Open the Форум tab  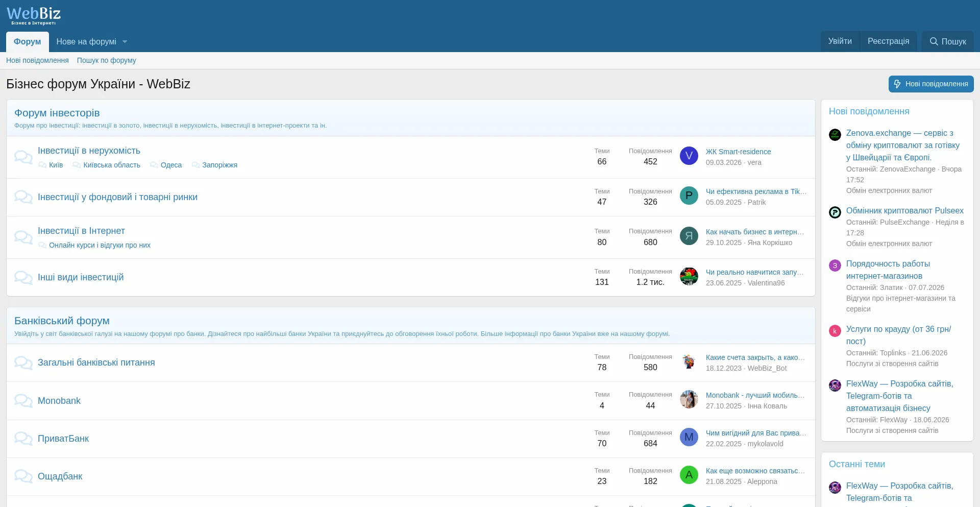click(28, 42)
